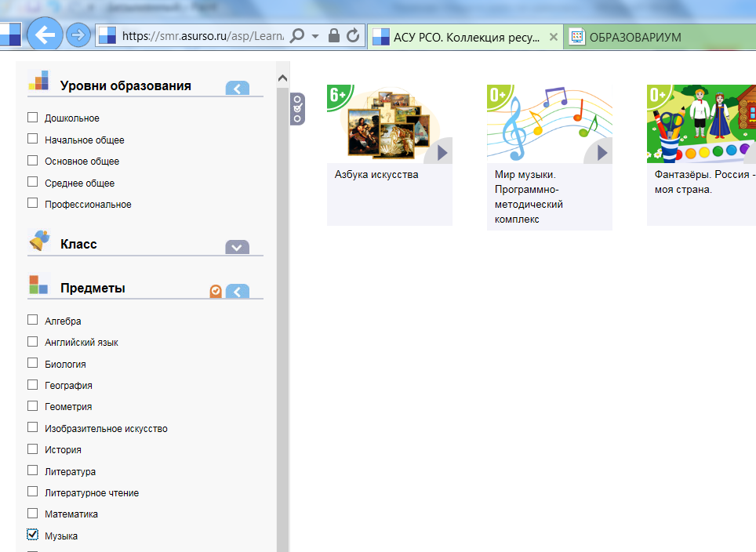The height and width of the screenshot is (552, 756).
Task: Click Фантазёры. Россия - моя страна title
Action: (x=705, y=182)
